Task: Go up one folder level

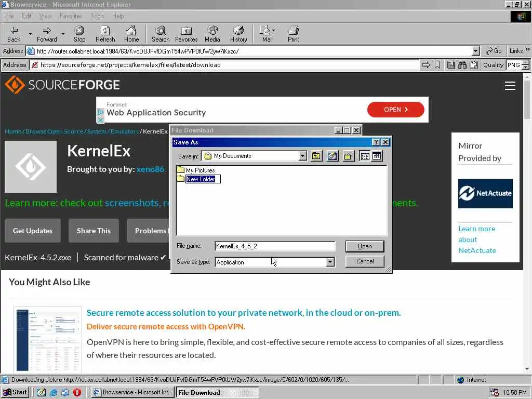Action: point(316,156)
